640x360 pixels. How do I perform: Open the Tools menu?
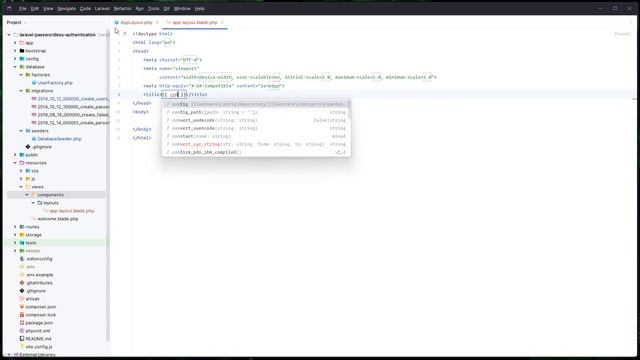point(153,9)
